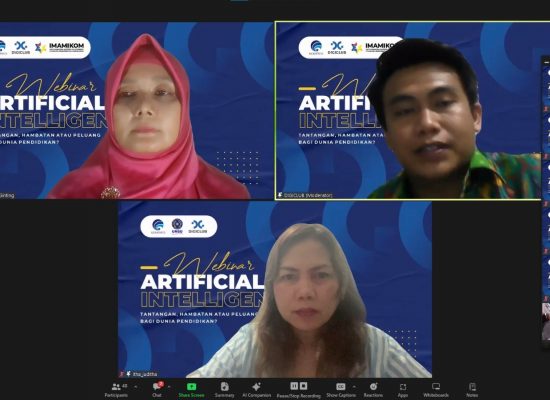The image size is (550, 400).
Task: Stop the meeting recording
Action: click(x=303, y=386)
